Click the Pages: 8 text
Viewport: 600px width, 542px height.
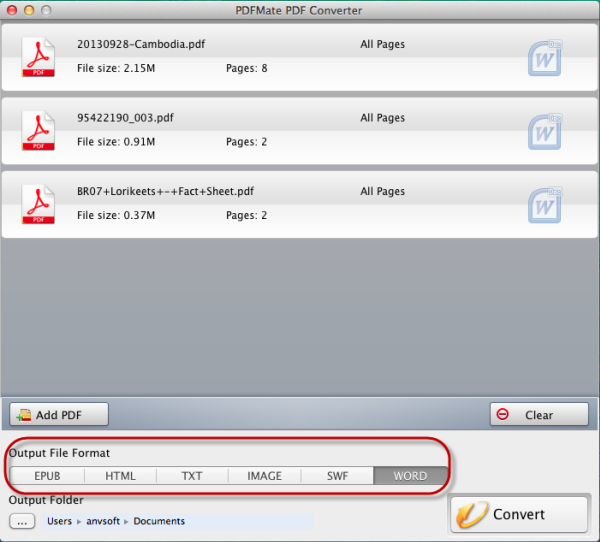pos(246,68)
